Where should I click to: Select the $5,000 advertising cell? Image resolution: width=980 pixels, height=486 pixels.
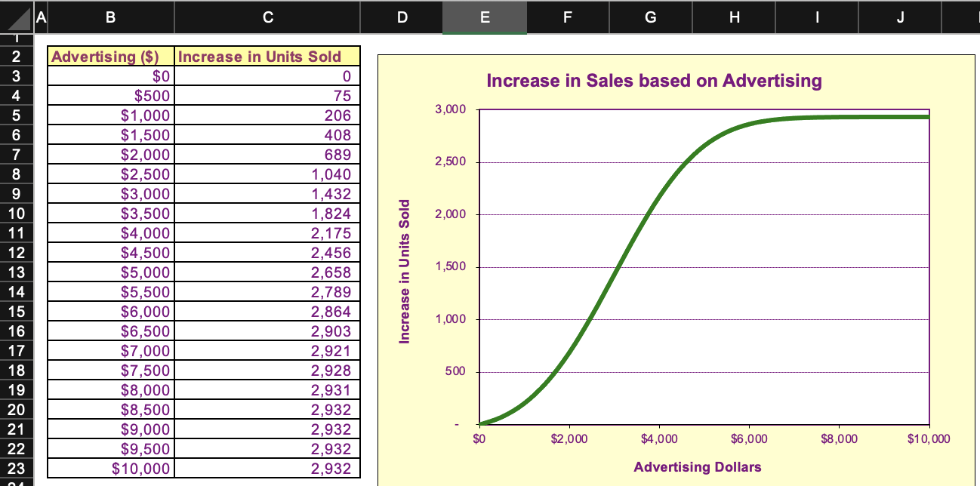click(112, 272)
